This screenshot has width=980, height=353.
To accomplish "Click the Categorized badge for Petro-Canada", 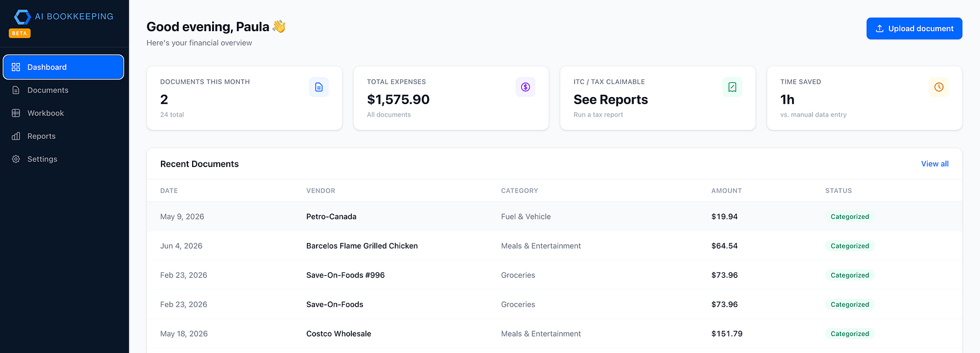I will (x=850, y=217).
